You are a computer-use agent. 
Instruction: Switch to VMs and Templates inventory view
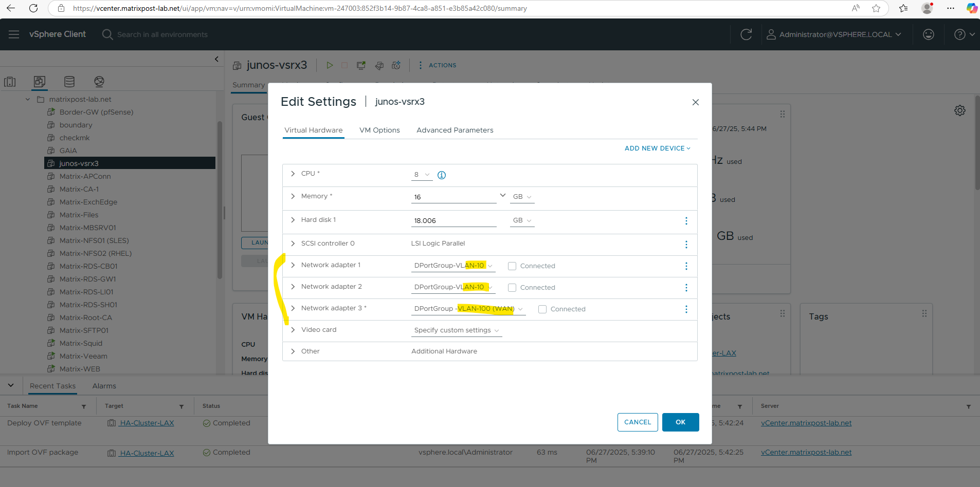pyautogui.click(x=40, y=81)
